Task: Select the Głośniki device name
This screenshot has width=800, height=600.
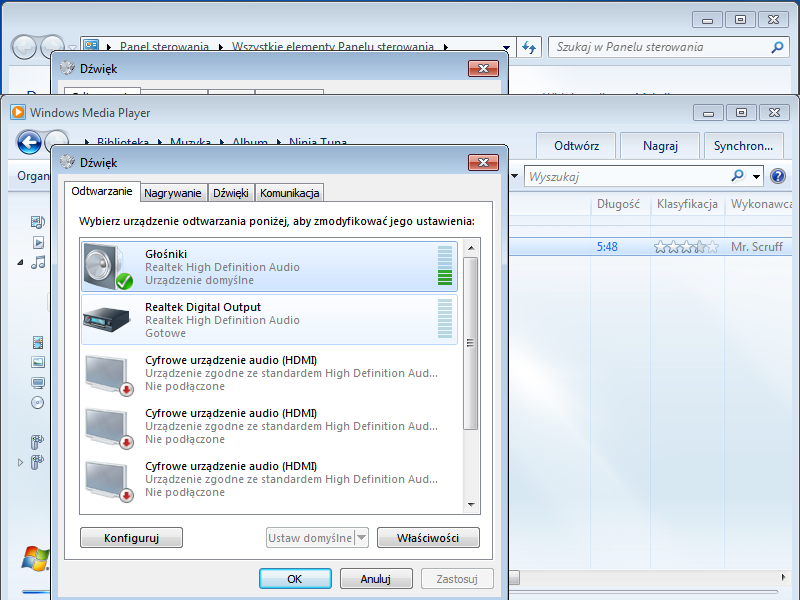Action: point(166,254)
